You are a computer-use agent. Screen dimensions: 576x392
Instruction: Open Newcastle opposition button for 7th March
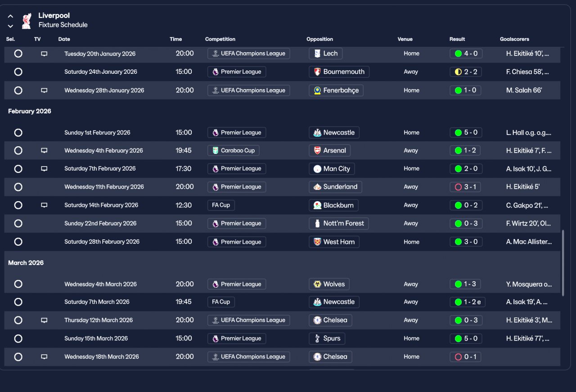coord(334,302)
